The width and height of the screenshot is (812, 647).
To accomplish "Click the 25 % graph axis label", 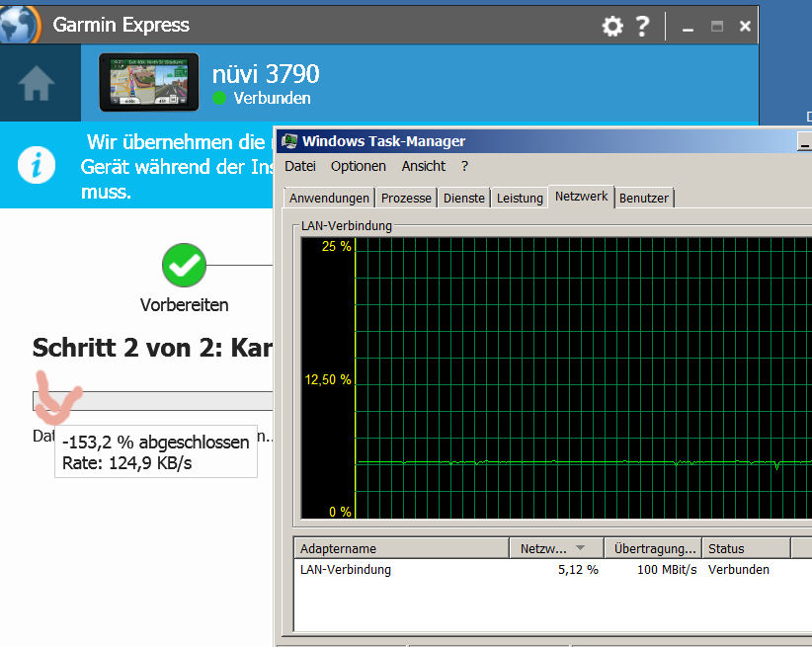I will (336, 247).
